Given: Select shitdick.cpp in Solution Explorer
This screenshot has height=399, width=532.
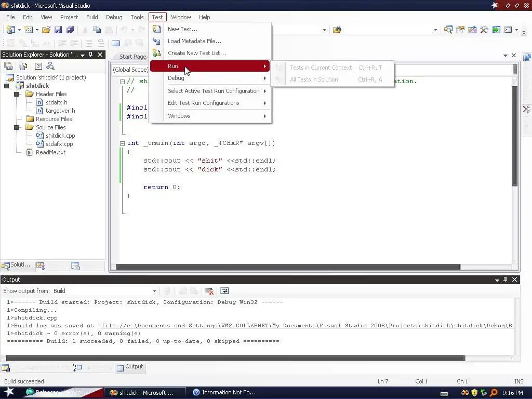Looking at the screenshot, I should tap(60, 136).
